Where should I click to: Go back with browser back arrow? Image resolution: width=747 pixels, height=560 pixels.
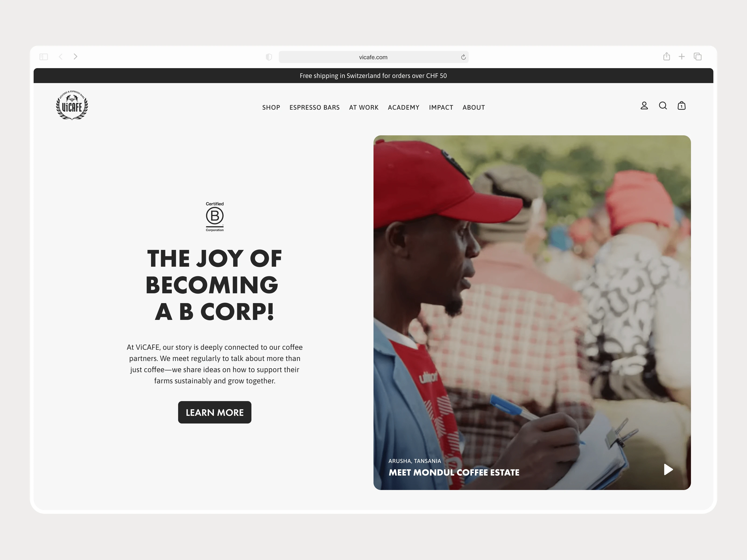pos(60,57)
